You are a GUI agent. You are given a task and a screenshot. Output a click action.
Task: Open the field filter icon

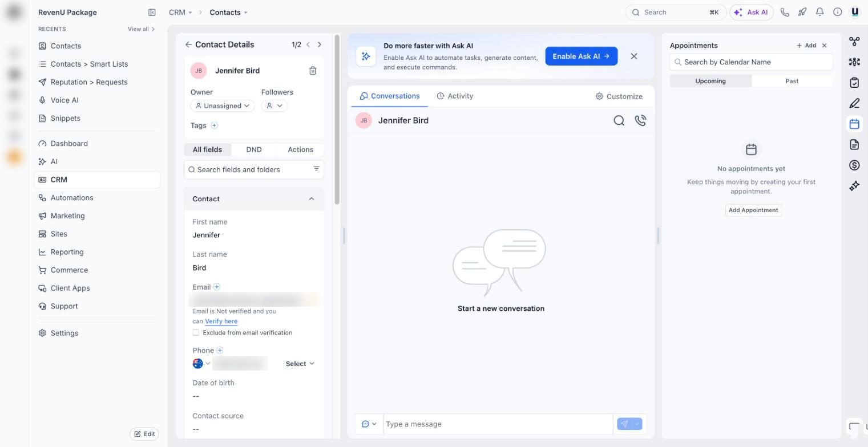point(316,169)
